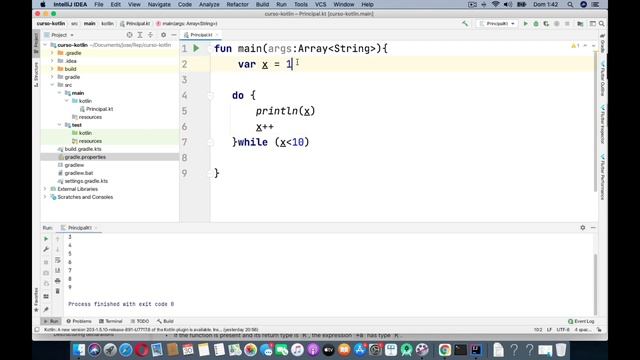
Task: Open the Finder icon in the Dock
Action: point(79,350)
